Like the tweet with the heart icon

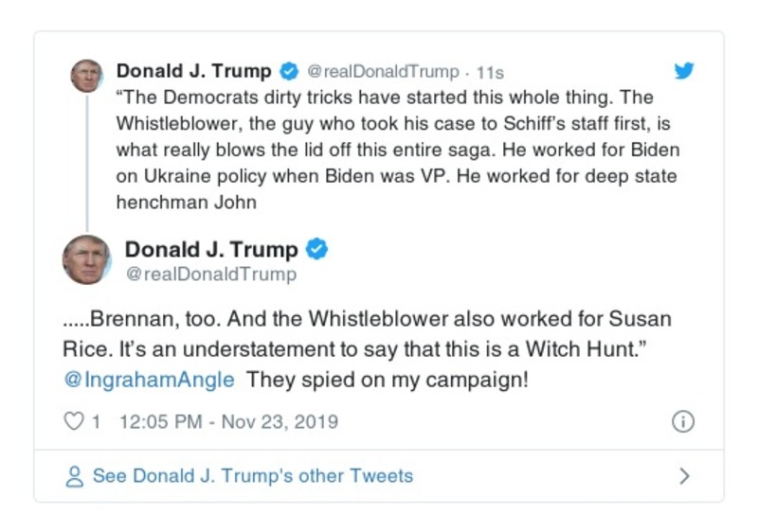tap(74, 421)
